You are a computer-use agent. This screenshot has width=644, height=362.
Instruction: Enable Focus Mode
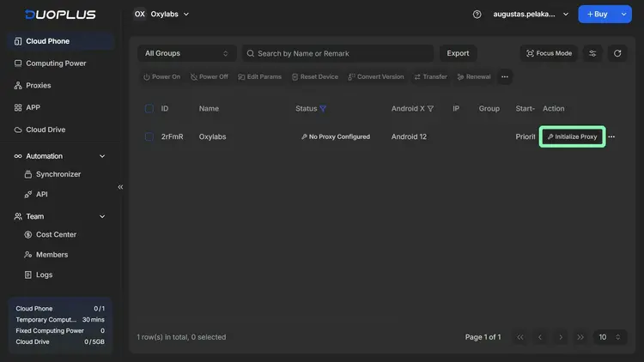pyautogui.click(x=548, y=53)
